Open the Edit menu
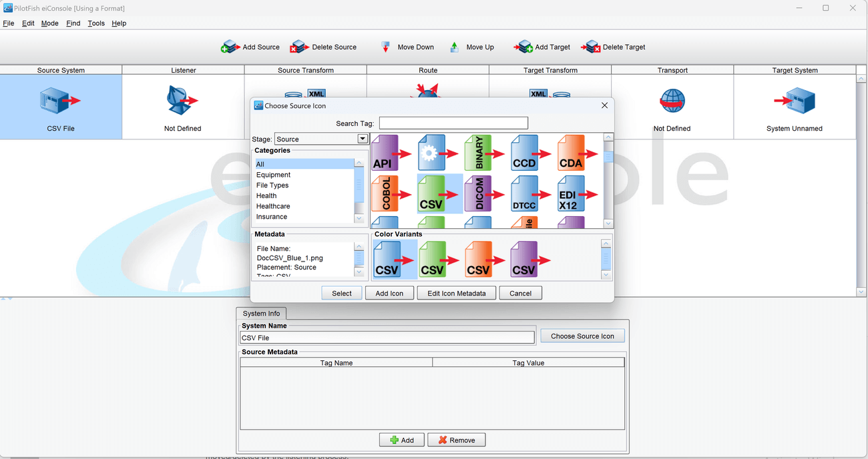The image size is (868, 459). pos(28,23)
